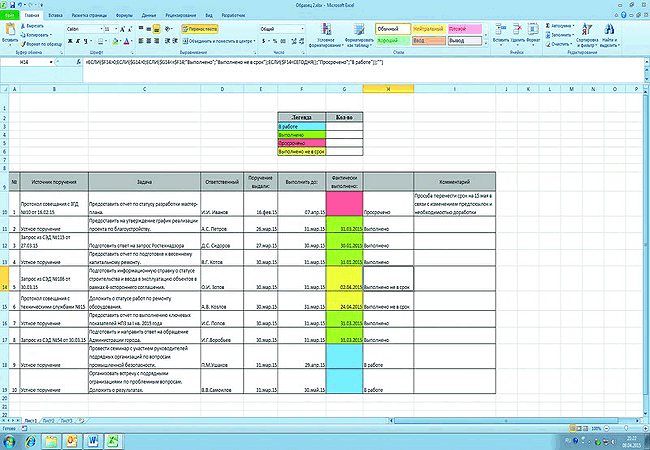Open the Файл (File) green tab
The image size is (650, 450).
10,15
